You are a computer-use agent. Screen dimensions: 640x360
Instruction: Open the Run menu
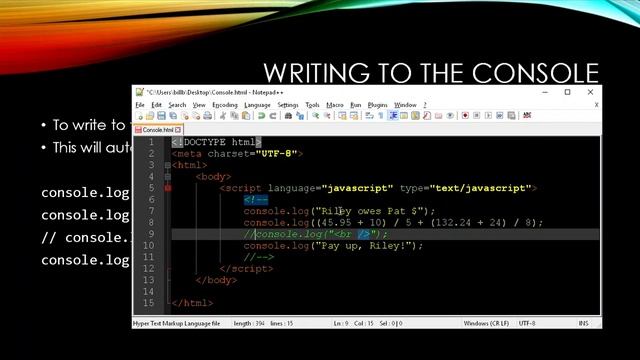(356, 105)
